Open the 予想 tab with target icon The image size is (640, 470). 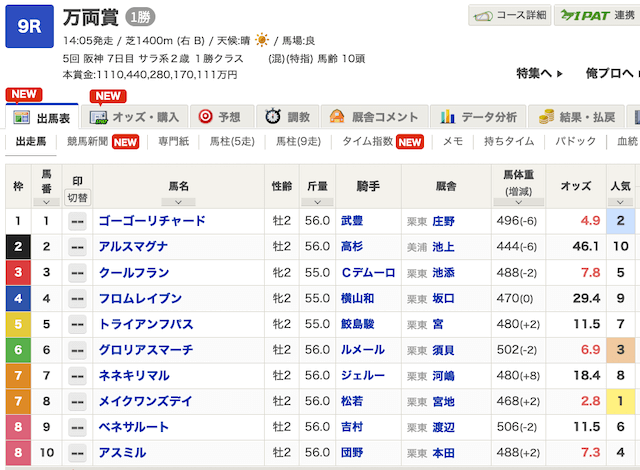coord(206,117)
